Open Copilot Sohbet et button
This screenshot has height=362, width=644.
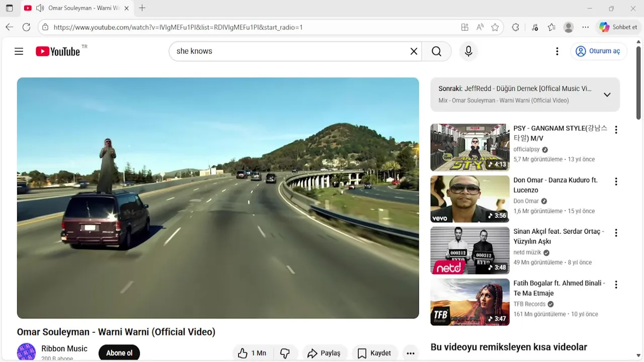coord(618,27)
